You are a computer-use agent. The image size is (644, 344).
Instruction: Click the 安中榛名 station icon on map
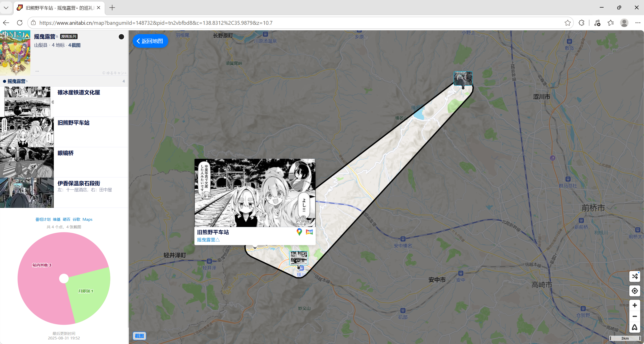(403, 239)
